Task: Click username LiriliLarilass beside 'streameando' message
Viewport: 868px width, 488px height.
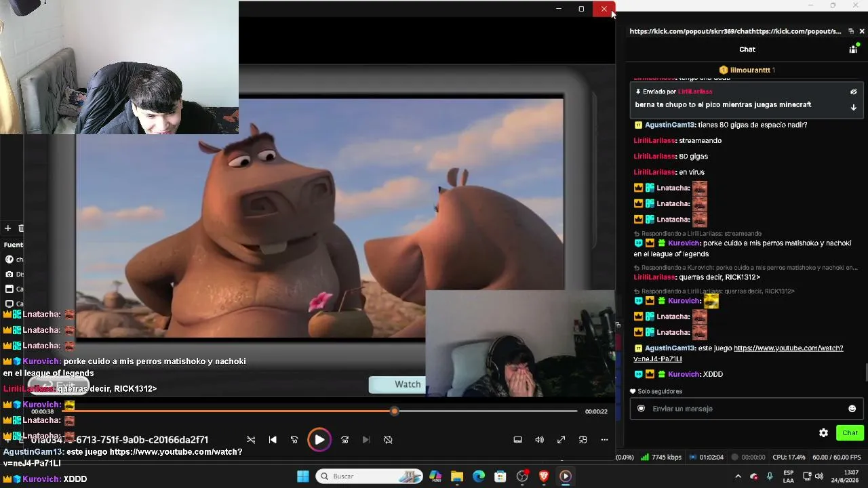Action: 654,141
